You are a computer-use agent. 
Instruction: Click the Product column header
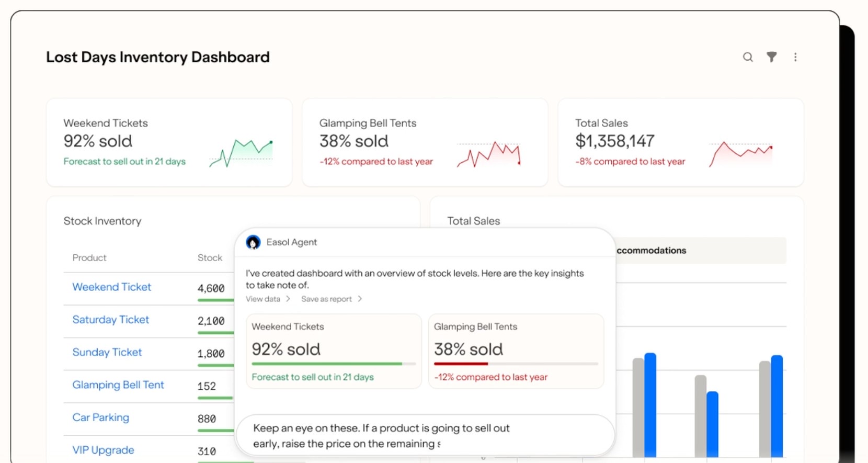coord(89,258)
